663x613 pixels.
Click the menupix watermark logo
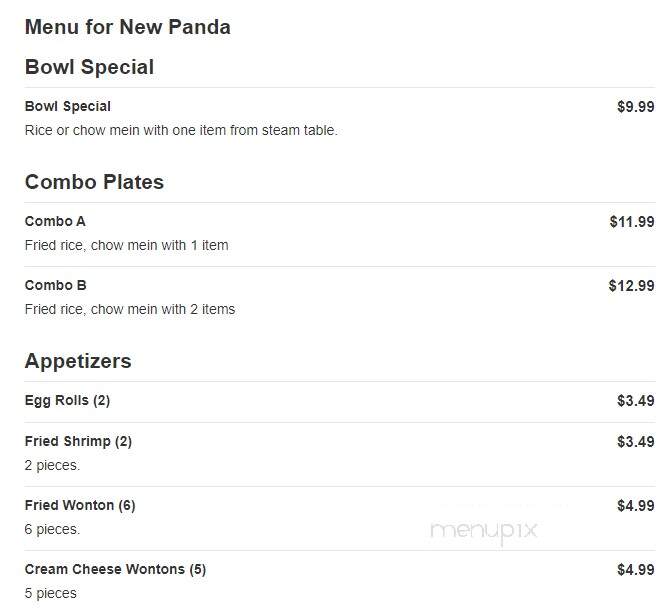pos(484,531)
